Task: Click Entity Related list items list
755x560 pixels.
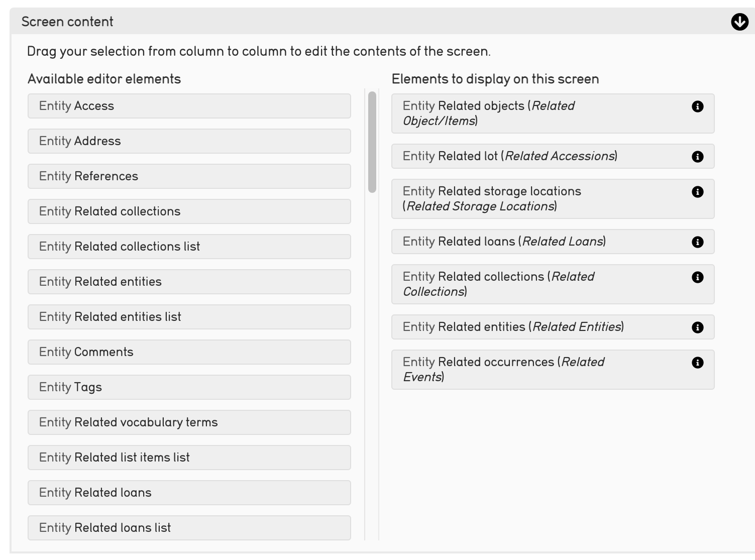Action: 189,458
